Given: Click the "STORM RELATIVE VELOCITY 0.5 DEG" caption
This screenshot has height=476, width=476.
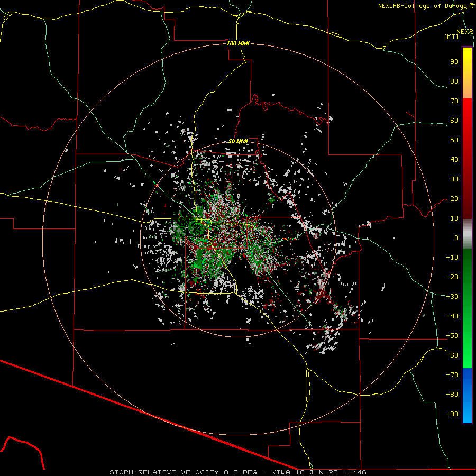Looking at the screenshot, I should (183, 472).
